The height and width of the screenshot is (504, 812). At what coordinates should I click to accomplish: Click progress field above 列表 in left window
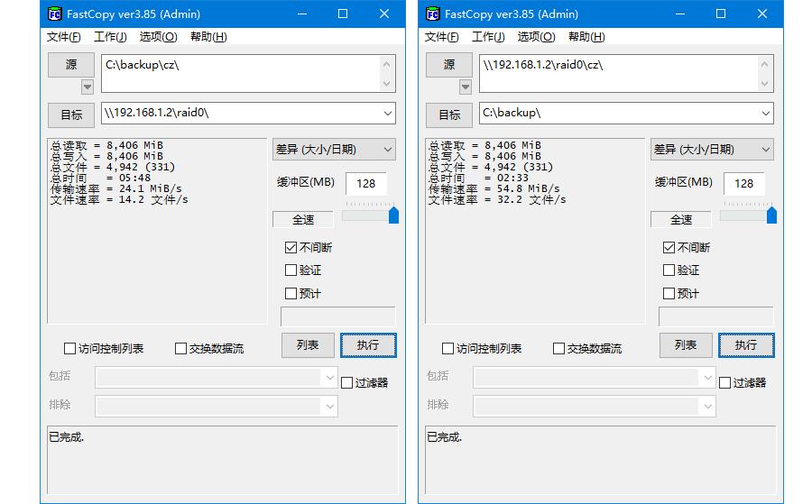pyautogui.click(x=337, y=316)
